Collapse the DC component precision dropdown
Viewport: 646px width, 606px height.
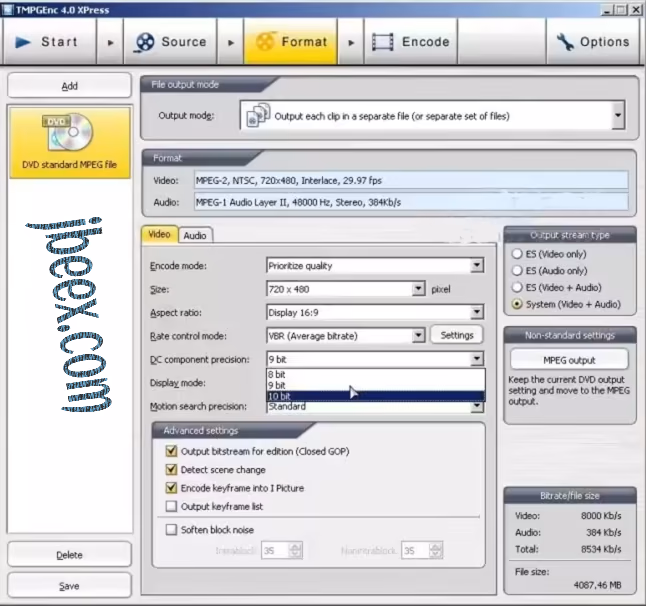[477, 359]
